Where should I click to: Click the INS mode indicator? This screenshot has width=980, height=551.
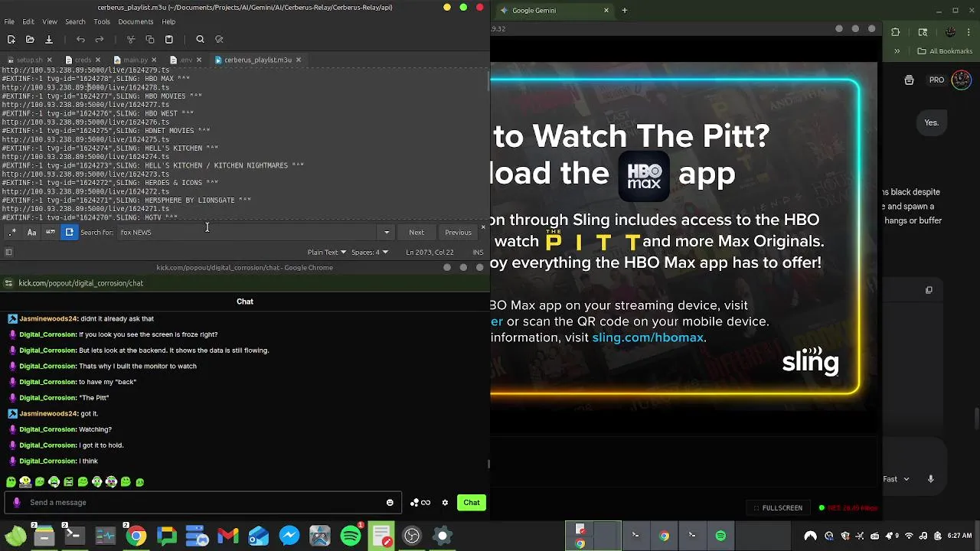click(478, 252)
